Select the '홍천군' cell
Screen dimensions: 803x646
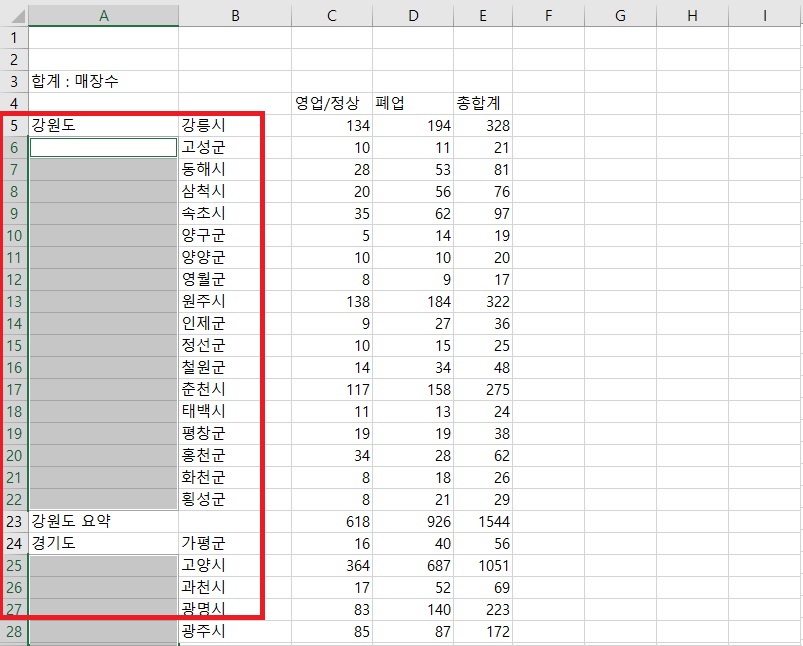pos(235,456)
